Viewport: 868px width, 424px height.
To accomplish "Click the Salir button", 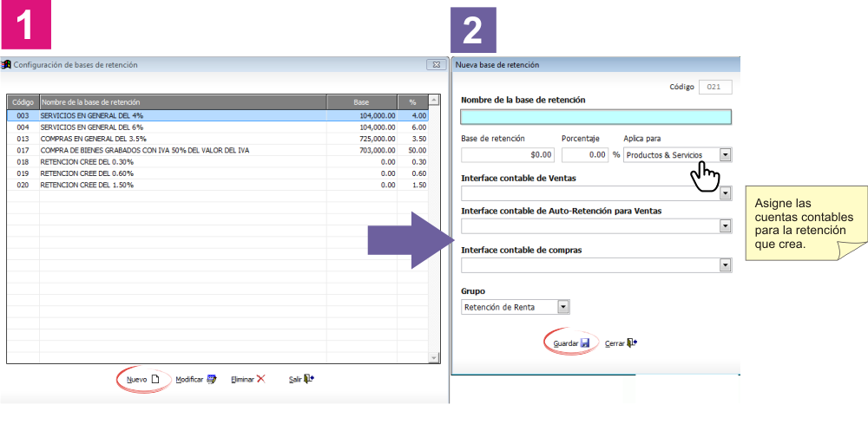I will pos(302,379).
